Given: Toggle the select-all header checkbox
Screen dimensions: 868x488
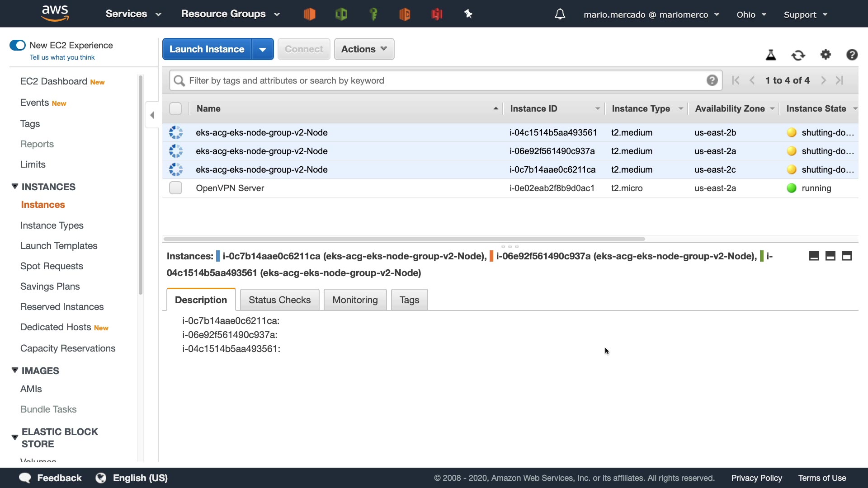Looking at the screenshot, I should 175,108.
